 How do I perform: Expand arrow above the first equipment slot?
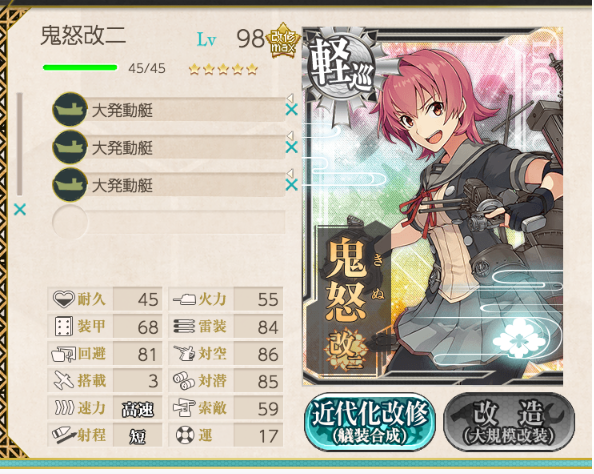pos(290,98)
